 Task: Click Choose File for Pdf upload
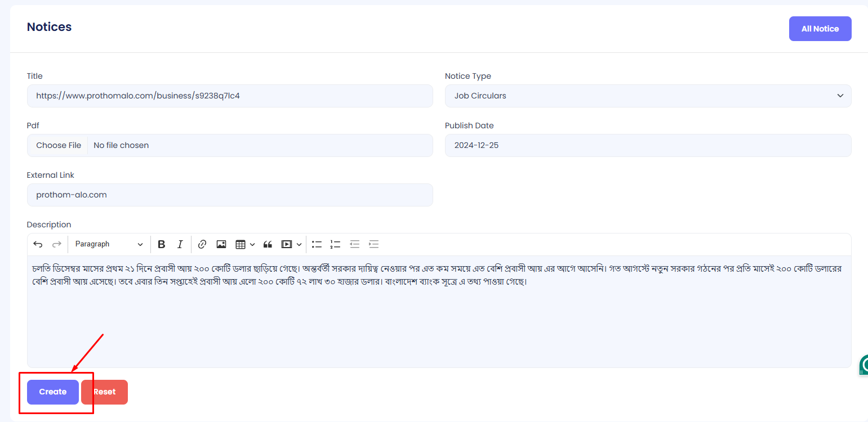pos(59,145)
